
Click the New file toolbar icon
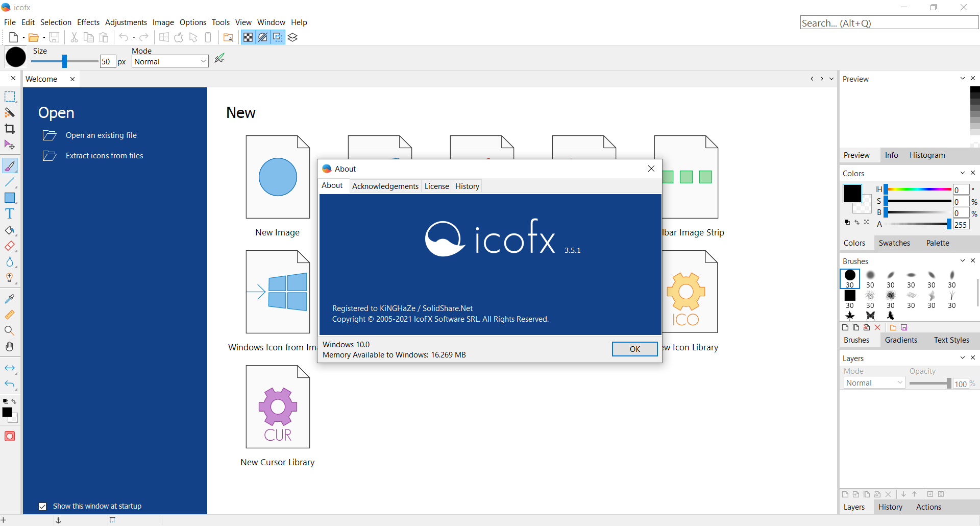14,37
